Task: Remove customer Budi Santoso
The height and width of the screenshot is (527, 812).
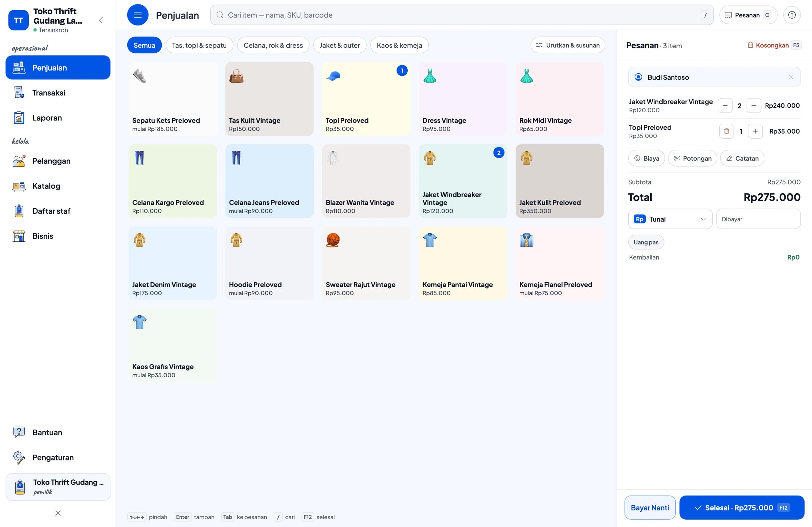Action: [790, 77]
